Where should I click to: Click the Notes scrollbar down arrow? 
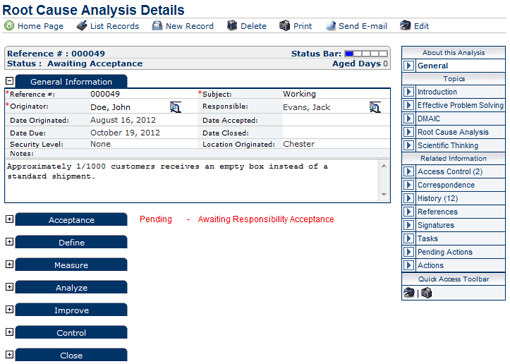tap(384, 194)
